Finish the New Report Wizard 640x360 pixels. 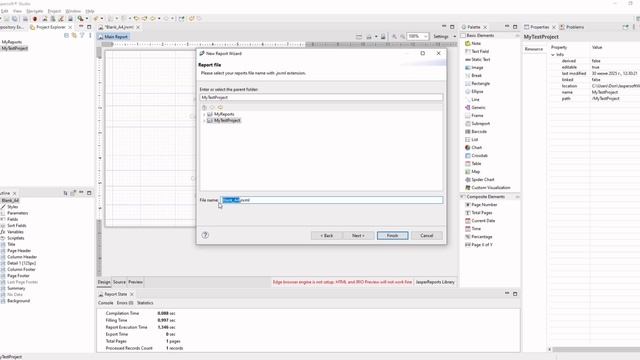click(x=393, y=236)
